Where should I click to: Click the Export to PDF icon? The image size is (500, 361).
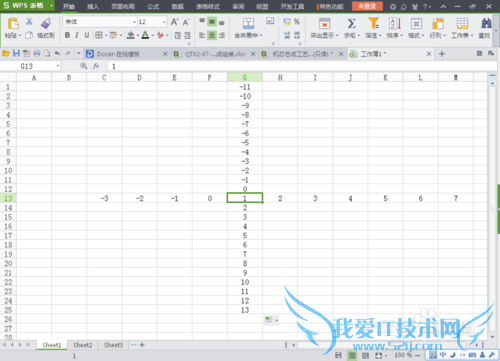coord(26,53)
